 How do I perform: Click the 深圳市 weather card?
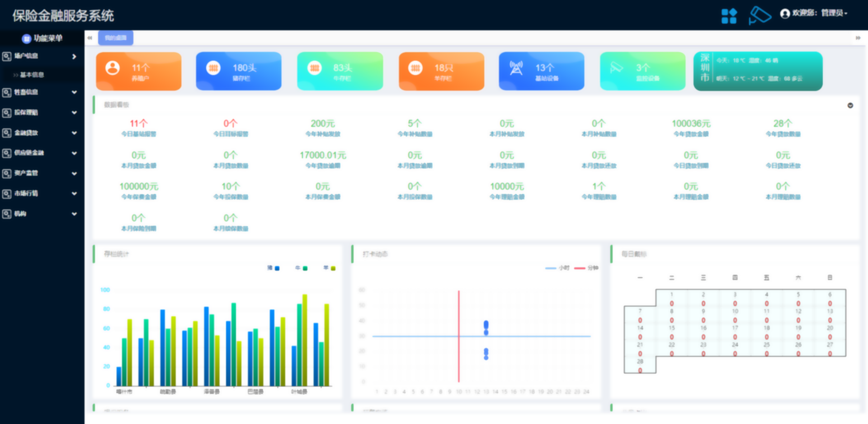tap(758, 71)
